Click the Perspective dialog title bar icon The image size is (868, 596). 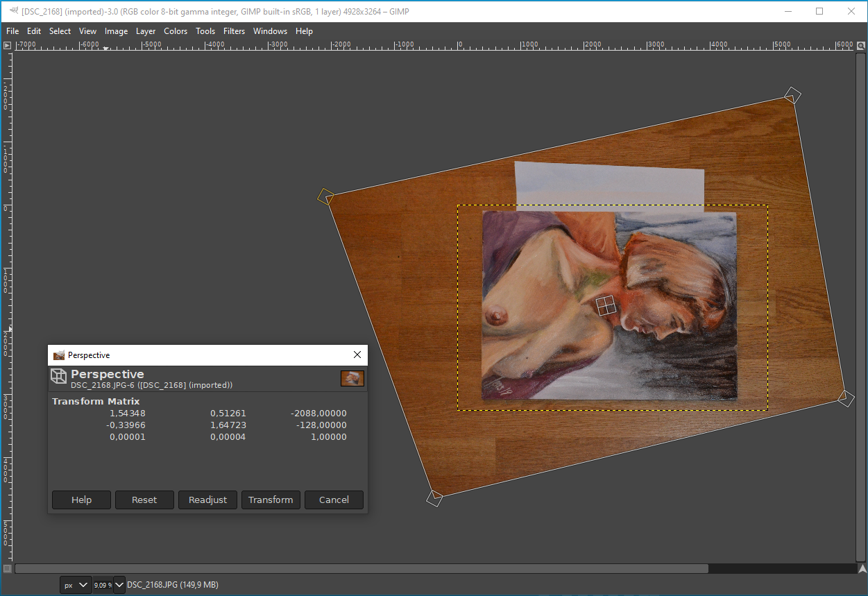[x=59, y=355]
